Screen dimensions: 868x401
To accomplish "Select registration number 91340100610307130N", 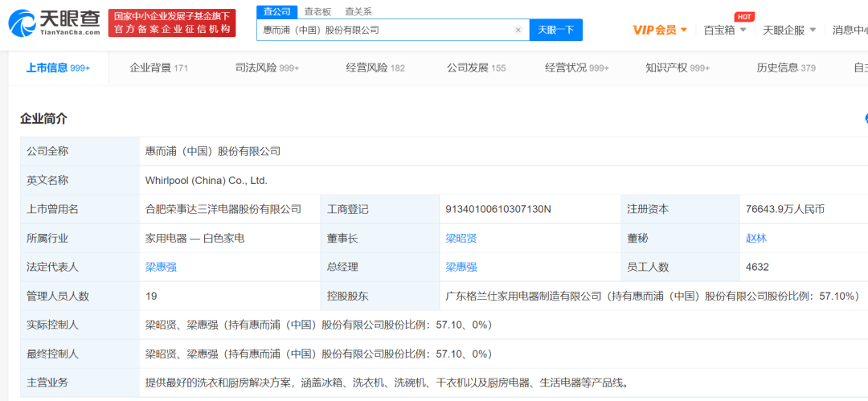I will [x=498, y=210].
